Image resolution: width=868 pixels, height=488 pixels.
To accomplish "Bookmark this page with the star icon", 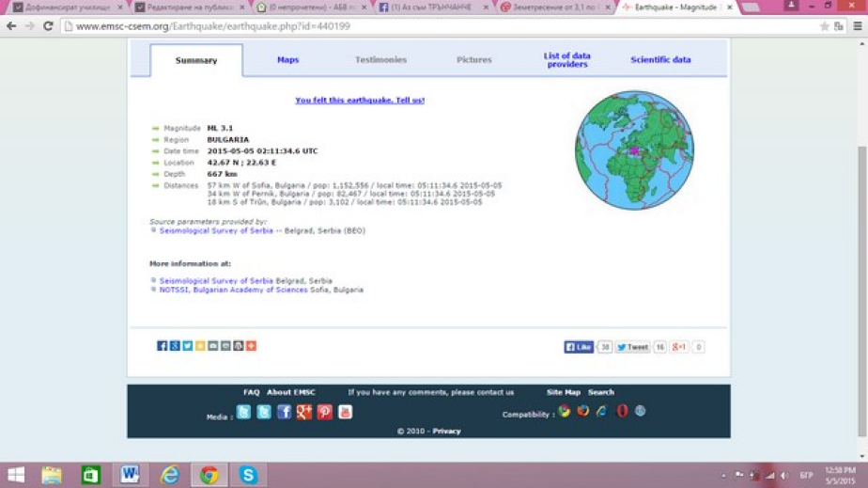I will click(824, 26).
